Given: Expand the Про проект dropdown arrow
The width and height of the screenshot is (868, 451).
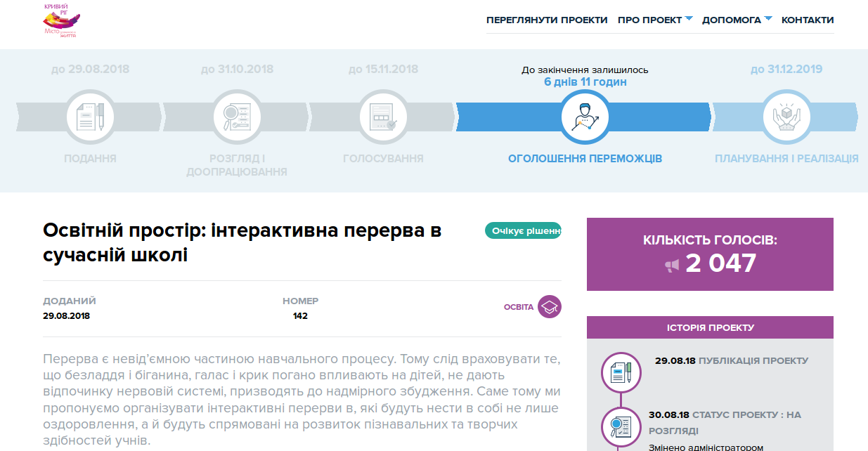Looking at the screenshot, I should coord(689,19).
